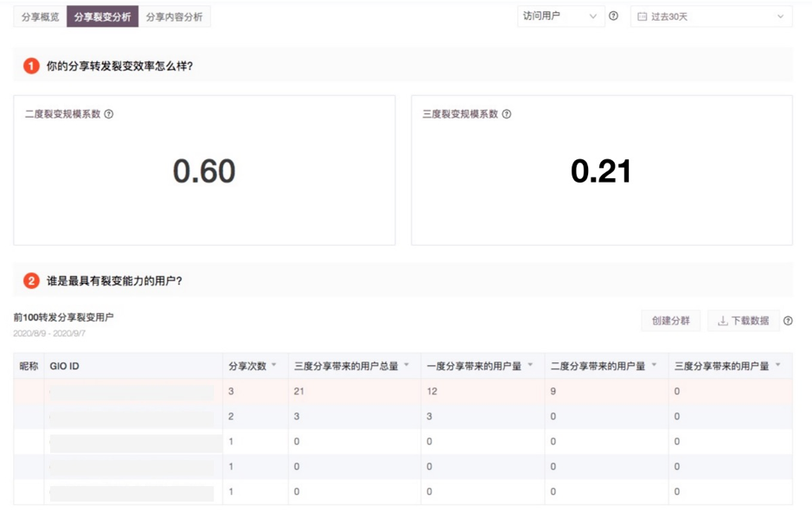Click the GIO ID column header
Image resolution: width=812 pixels, height=519 pixels.
coord(65,367)
